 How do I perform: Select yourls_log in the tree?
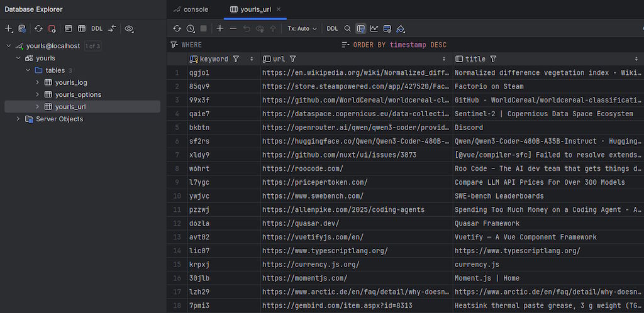(x=71, y=82)
